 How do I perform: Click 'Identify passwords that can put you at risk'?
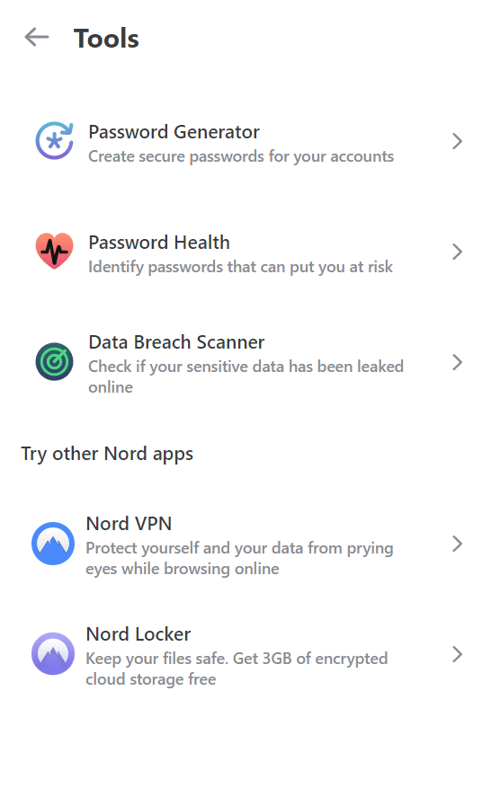click(240, 267)
